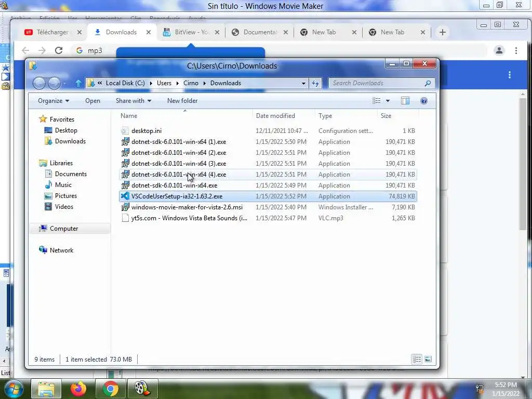Switch to Chrome on the taskbar

[x=111, y=389]
